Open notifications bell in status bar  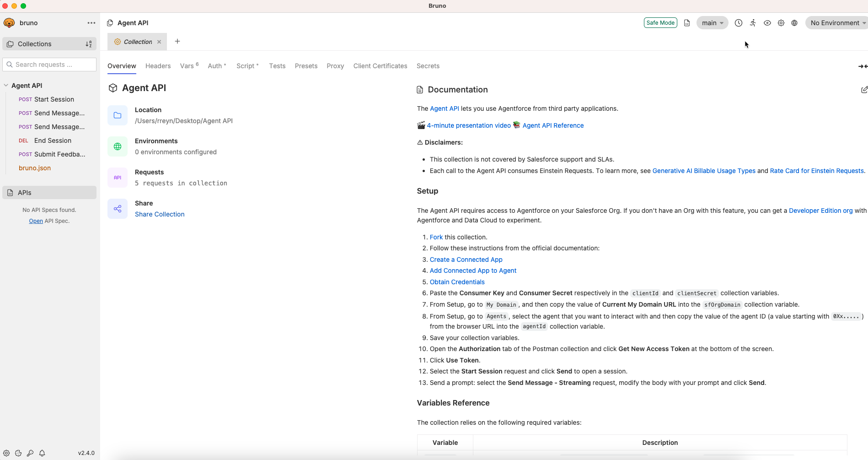click(42, 453)
